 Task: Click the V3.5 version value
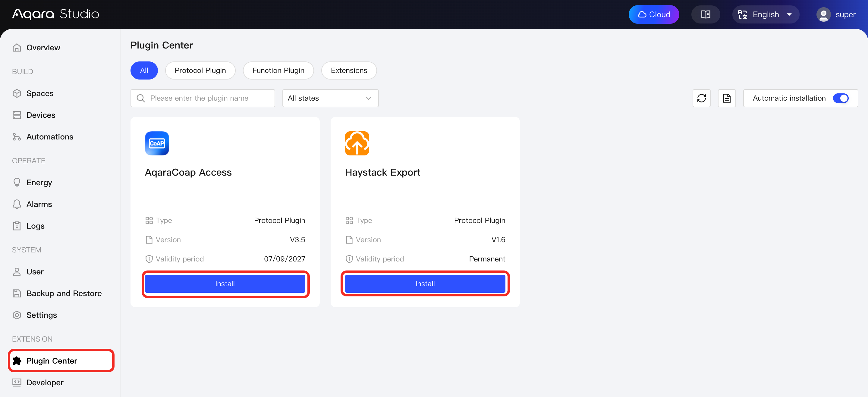click(x=297, y=240)
